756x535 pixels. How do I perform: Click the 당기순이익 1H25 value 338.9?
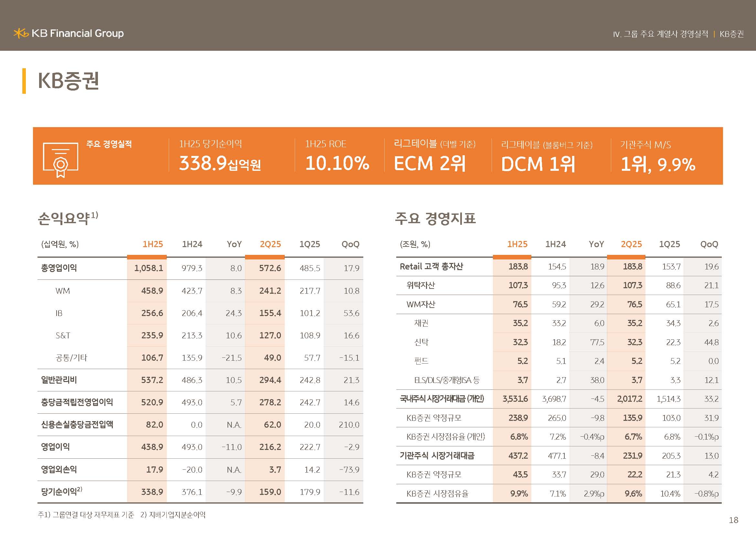[152, 492]
